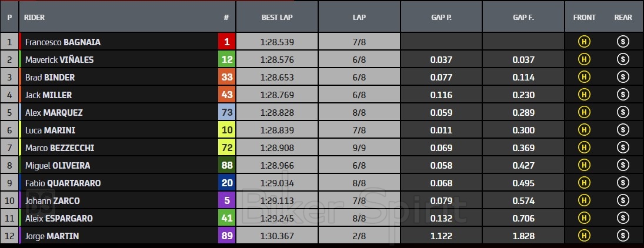Viewport: 644px width, 248px height.
Task: Open rider Francesco BAGNAIA's name
Action: coord(62,42)
